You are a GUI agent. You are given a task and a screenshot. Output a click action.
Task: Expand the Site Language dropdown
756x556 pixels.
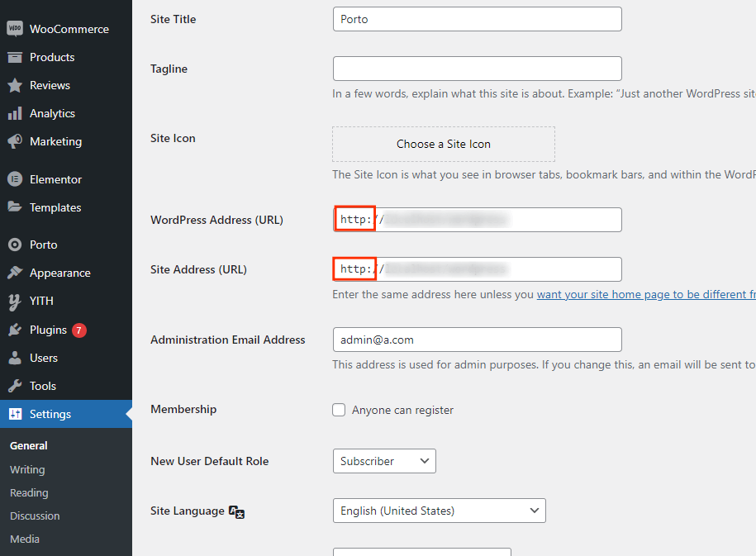pos(439,511)
